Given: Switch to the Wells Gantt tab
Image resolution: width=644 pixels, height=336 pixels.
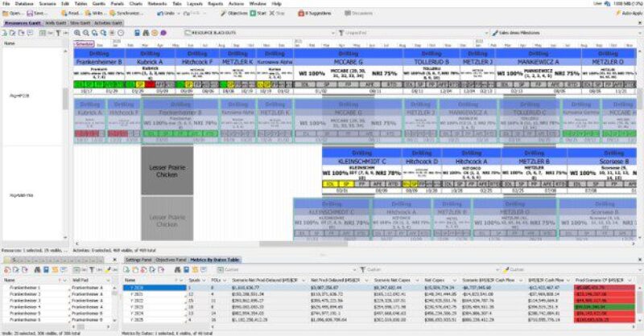Looking at the screenshot, I should click(56, 23).
